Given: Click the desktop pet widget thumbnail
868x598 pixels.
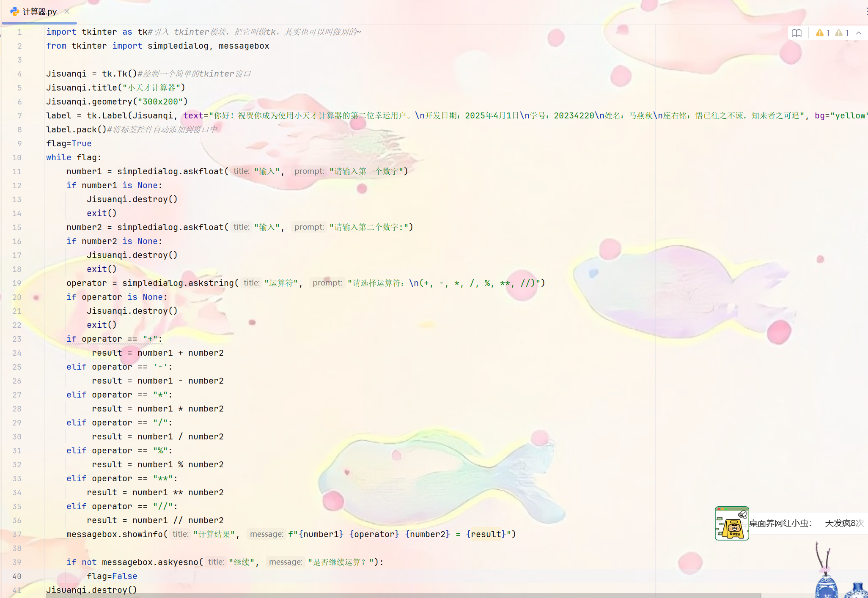Looking at the screenshot, I should (x=732, y=523).
